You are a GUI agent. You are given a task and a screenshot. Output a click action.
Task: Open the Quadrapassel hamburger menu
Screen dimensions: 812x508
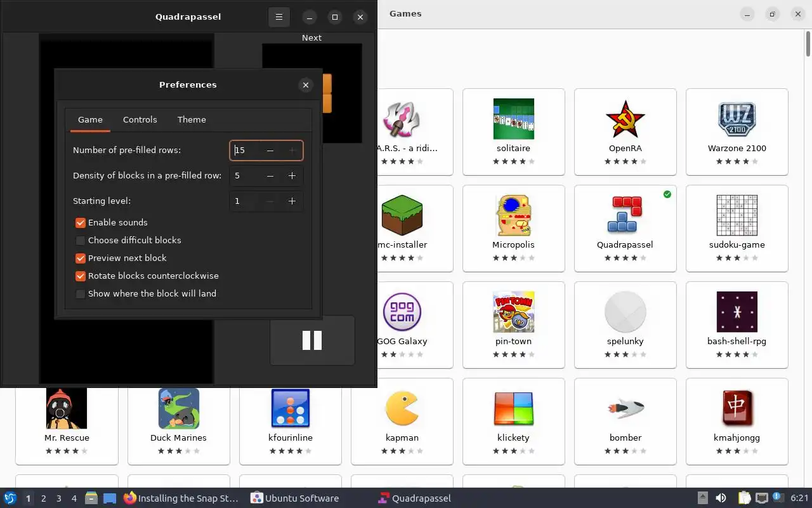coord(278,17)
